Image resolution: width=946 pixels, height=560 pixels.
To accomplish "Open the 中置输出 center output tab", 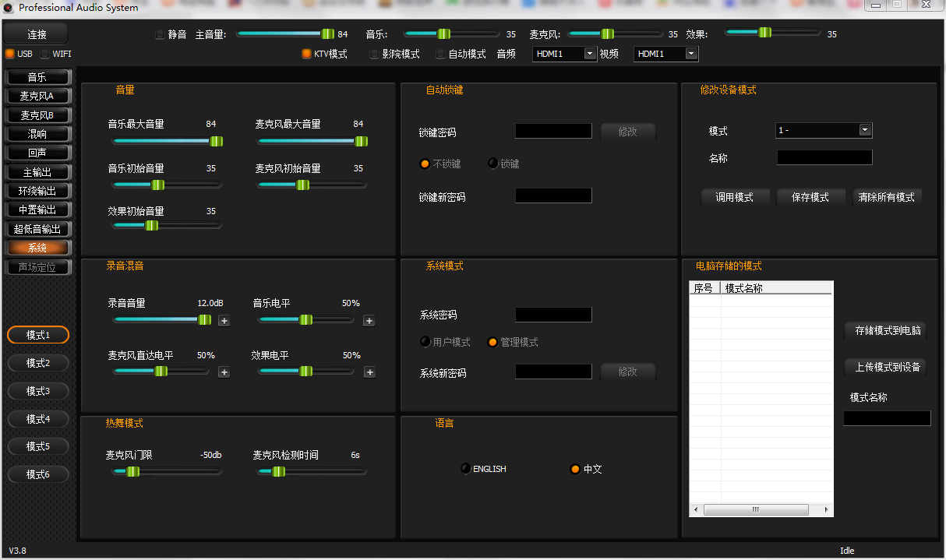I will pyautogui.click(x=38, y=210).
